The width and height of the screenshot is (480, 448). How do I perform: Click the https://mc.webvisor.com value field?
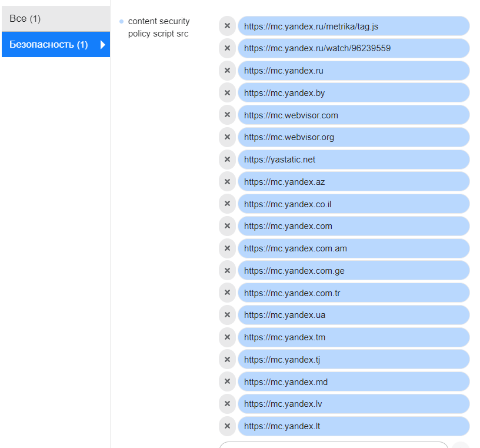tap(354, 115)
